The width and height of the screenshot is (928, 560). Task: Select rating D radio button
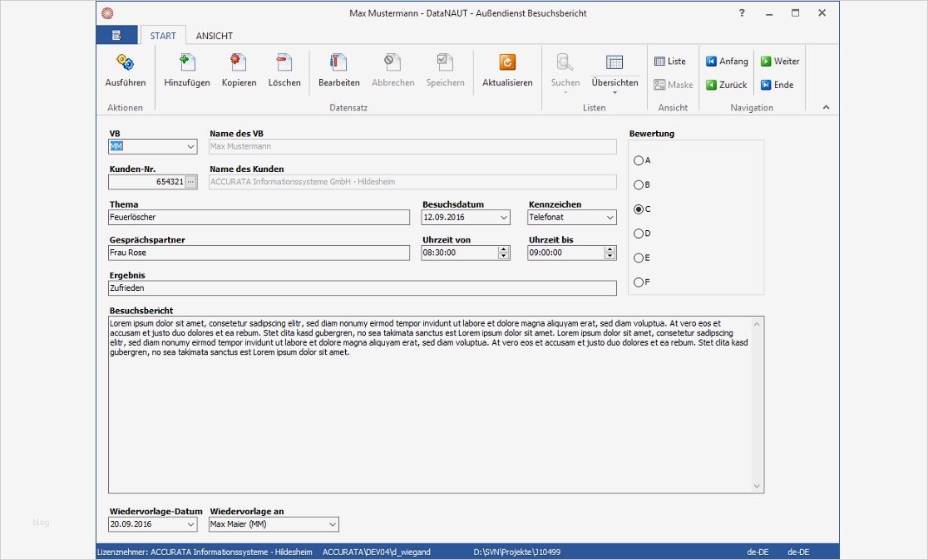(x=638, y=233)
